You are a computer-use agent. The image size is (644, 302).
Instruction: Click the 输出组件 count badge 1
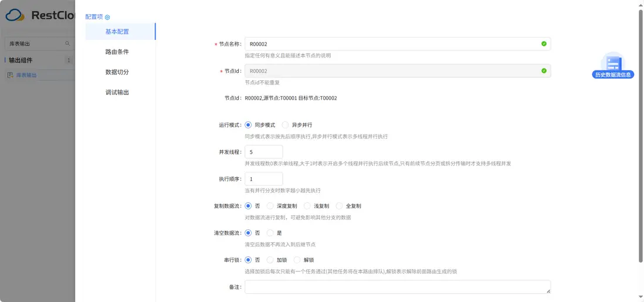point(69,60)
